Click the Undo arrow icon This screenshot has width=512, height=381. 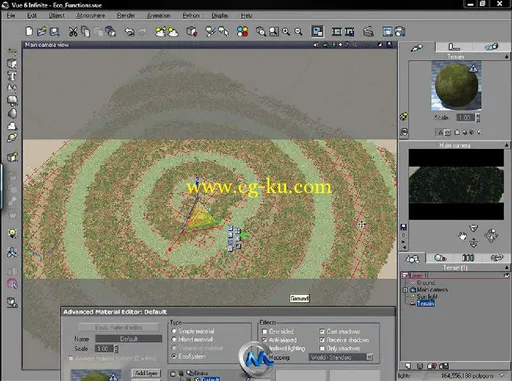point(129,32)
